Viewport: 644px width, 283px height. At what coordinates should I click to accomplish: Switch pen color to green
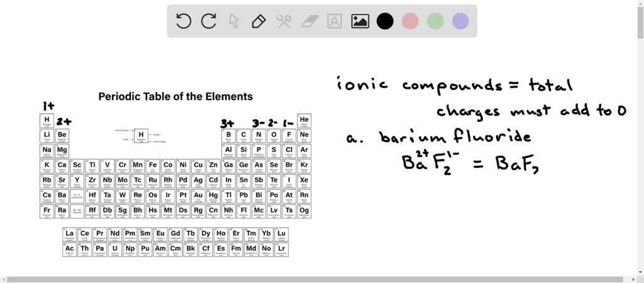(x=435, y=21)
